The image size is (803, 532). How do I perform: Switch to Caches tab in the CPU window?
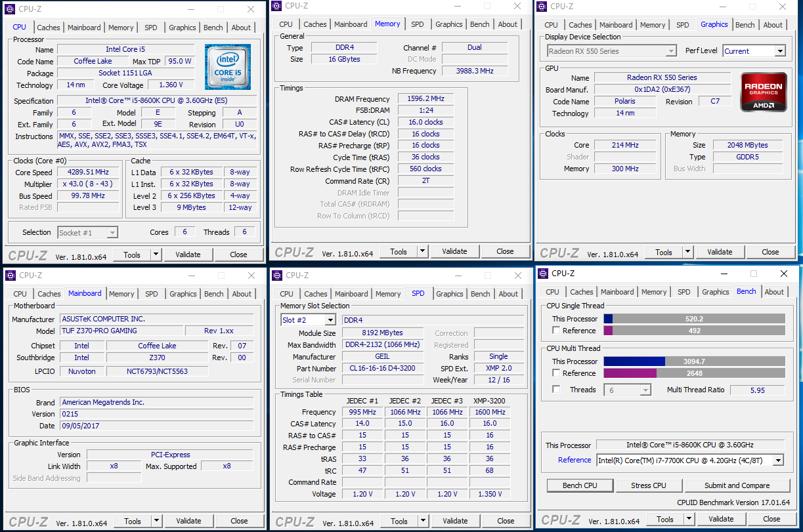[49, 28]
